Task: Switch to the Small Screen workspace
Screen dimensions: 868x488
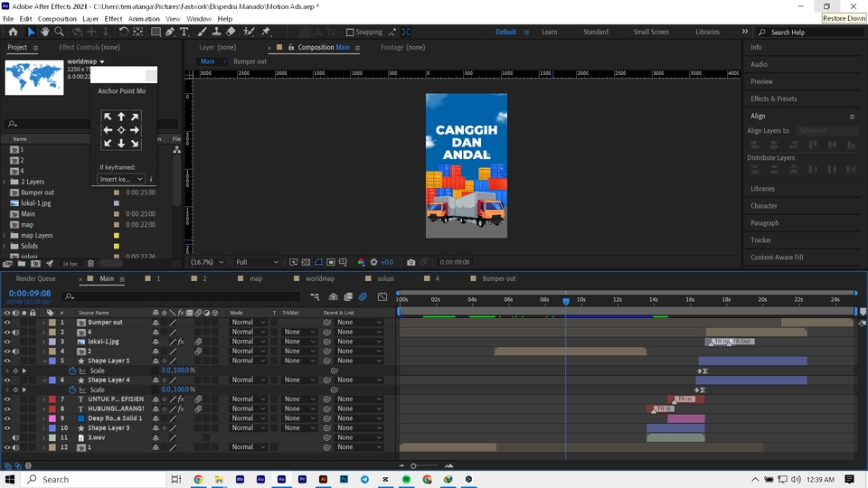Action: (651, 33)
